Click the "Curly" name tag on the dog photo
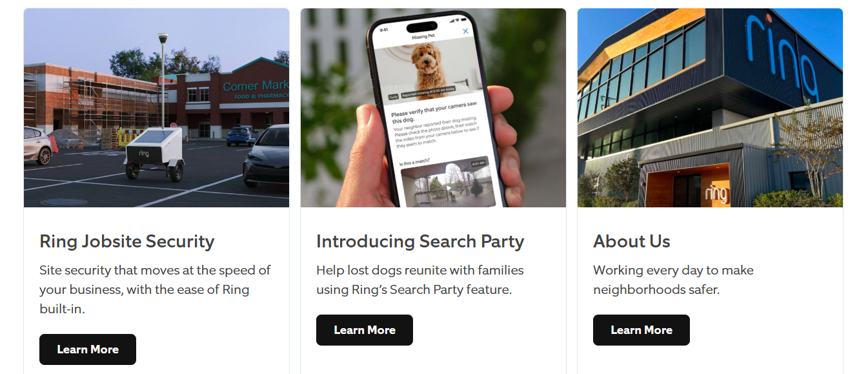This screenshot has width=868, height=374. pos(393,97)
